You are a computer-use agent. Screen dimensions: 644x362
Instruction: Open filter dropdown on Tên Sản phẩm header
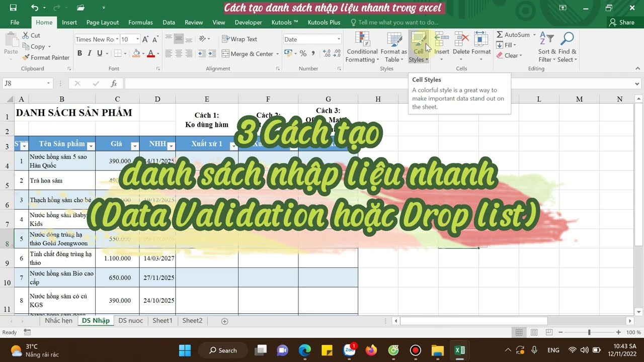point(91,146)
